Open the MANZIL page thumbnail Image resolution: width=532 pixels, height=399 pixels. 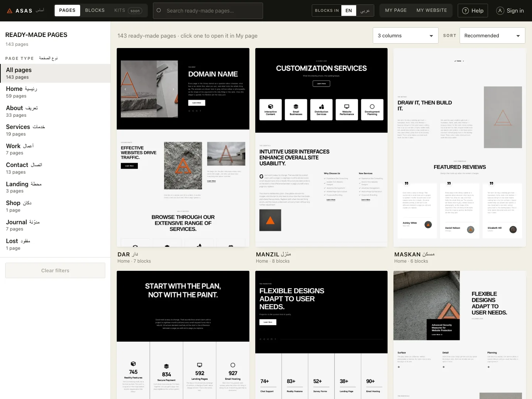(x=321, y=147)
